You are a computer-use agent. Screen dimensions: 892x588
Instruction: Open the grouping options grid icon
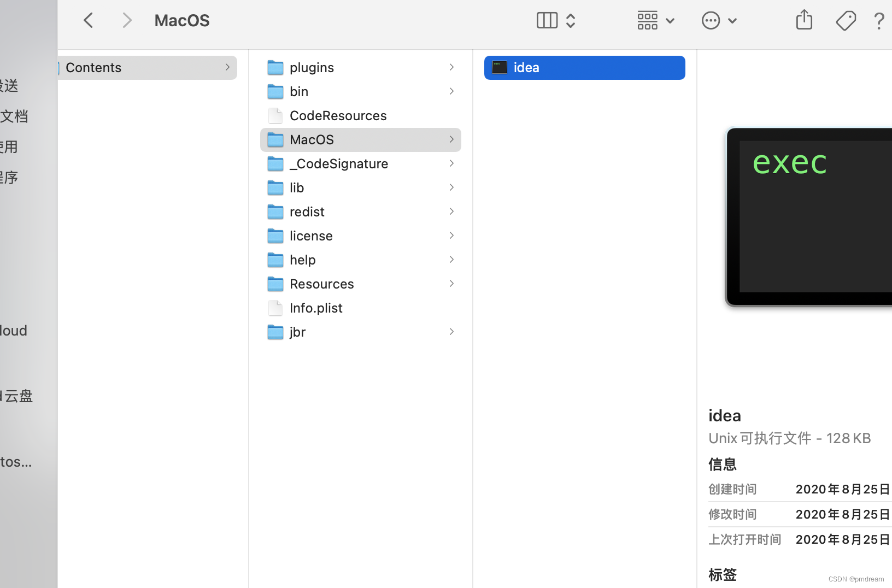point(648,20)
